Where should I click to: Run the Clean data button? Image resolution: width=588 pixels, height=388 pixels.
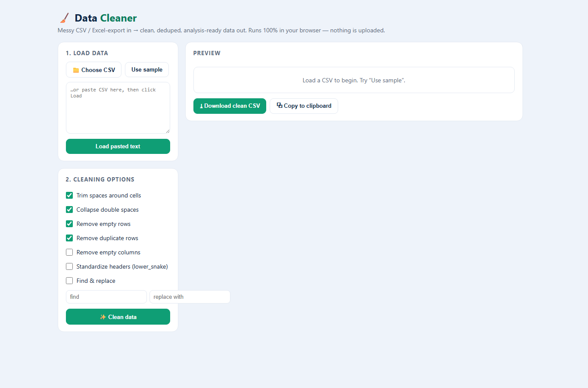[118, 317]
